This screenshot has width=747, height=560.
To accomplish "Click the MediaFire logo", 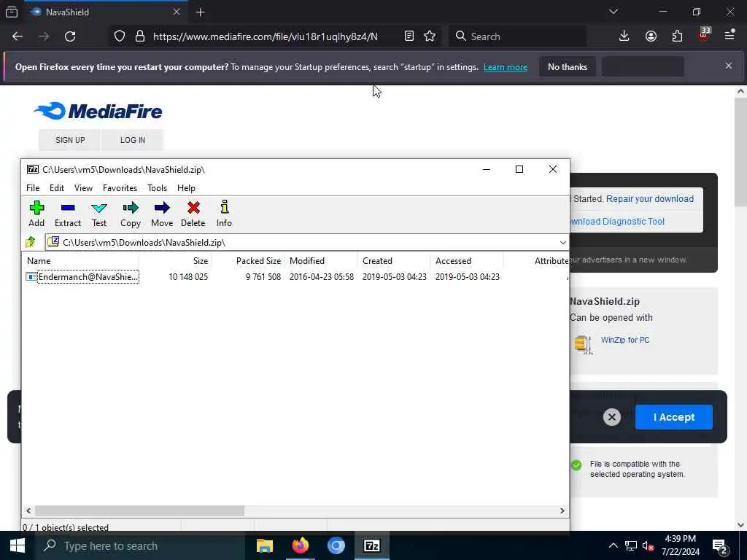I will (98, 112).
